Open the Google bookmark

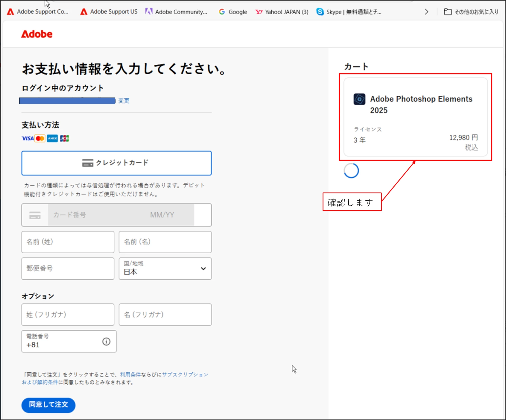point(233,12)
